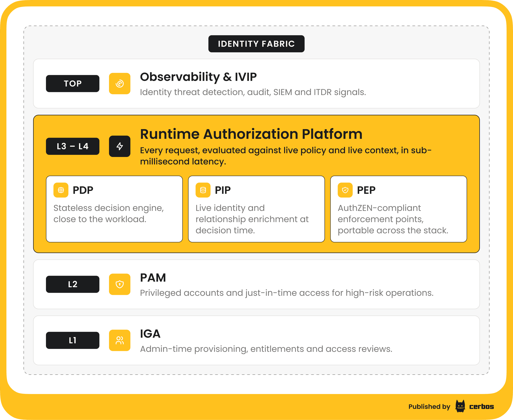Click the PEP card title
The height and width of the screenshot is (420, 513).
click(x=366, y=190)
